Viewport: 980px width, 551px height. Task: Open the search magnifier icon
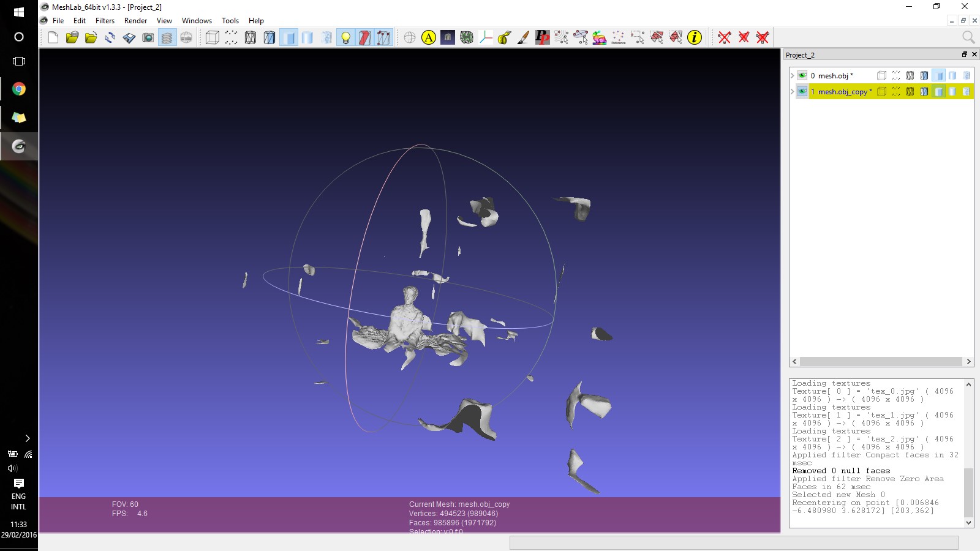(x=968, y=37)
